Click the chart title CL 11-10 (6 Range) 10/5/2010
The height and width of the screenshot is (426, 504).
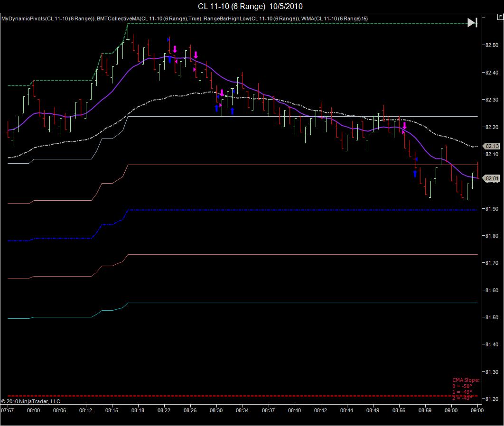[x=250, y=7]
